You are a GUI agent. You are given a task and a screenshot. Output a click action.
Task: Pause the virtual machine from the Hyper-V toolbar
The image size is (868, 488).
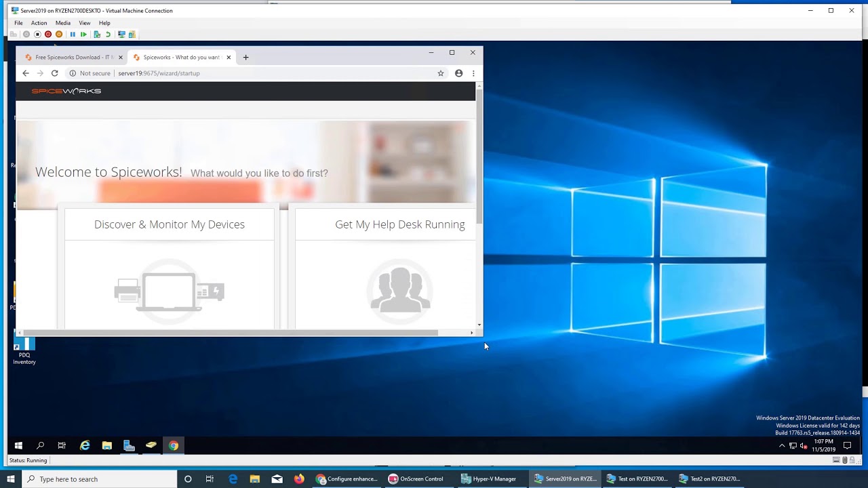[73, 35]
